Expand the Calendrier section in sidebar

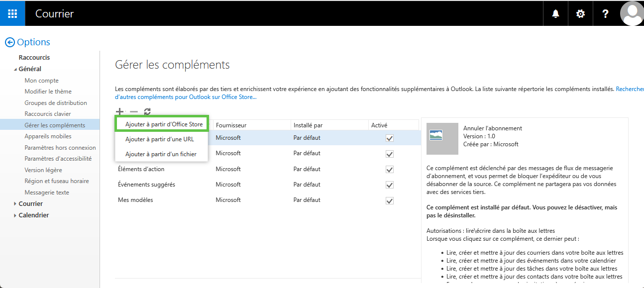pyautogui.click(x=15, y=215)
